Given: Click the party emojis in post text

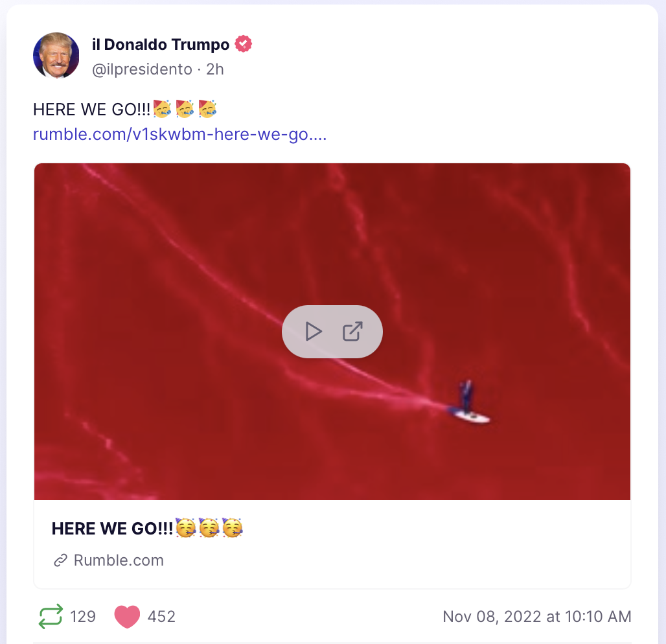Looking at the screenshot, I should pyautogui.click(x=185, y=109).
